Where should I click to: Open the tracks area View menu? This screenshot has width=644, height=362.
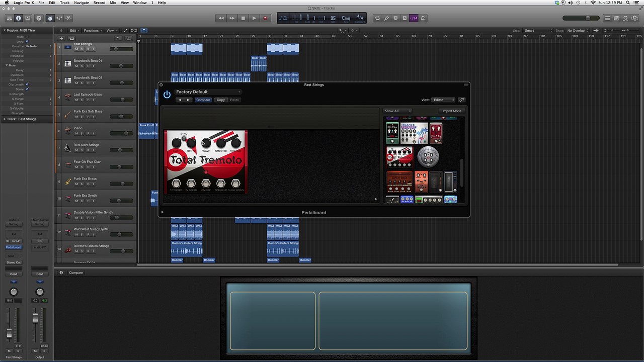[111, 31]
